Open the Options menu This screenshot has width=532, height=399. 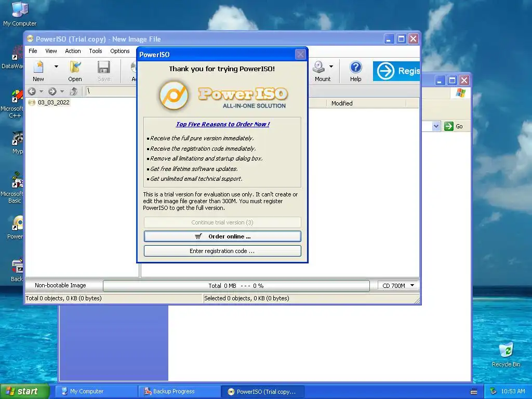click(x=120, y=51)
